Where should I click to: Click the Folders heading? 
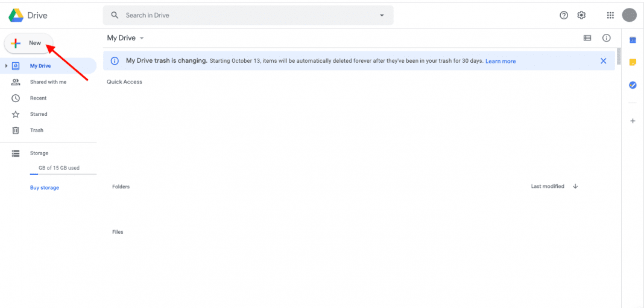121,187
